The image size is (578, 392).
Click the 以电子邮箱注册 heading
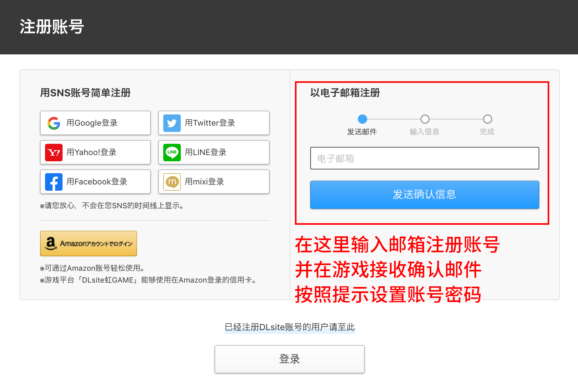(x=345, y=93)
